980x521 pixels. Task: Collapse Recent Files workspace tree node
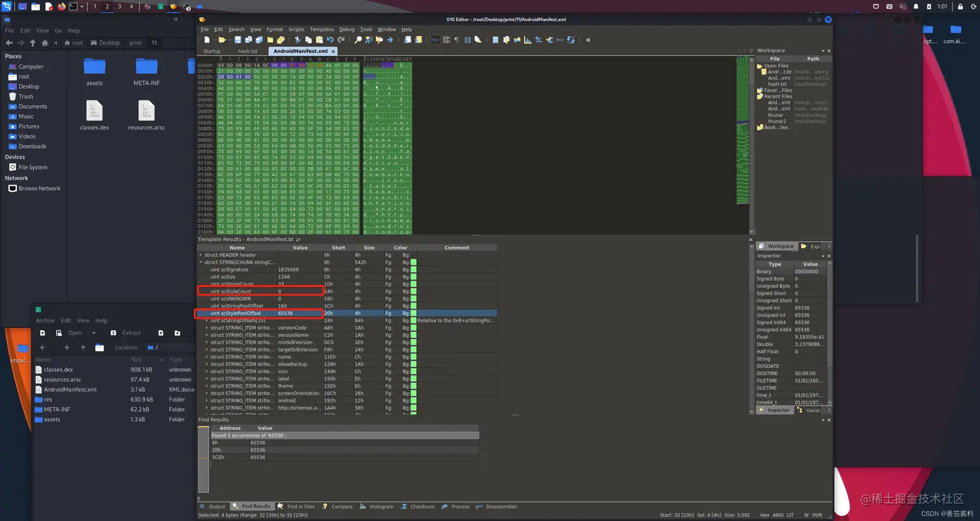[x=760, y=97]
